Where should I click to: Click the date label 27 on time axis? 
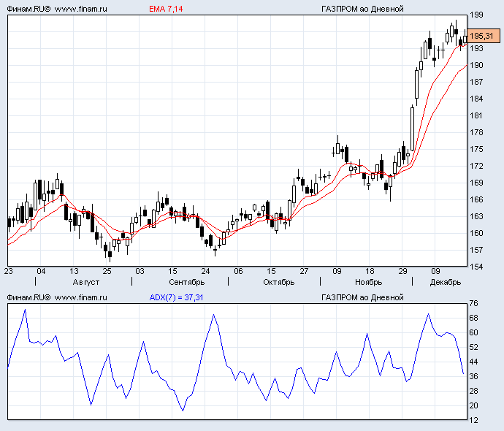(304, 271)
